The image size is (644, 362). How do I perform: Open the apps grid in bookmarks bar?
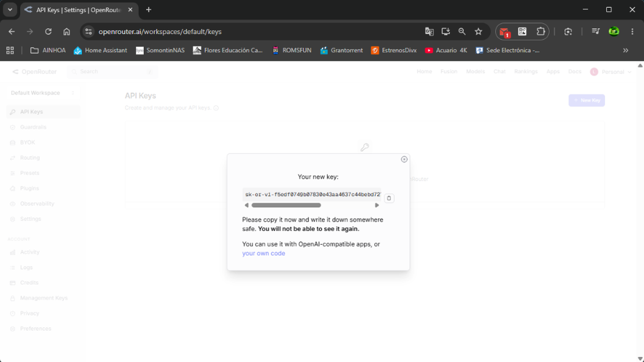pos(10,50)
